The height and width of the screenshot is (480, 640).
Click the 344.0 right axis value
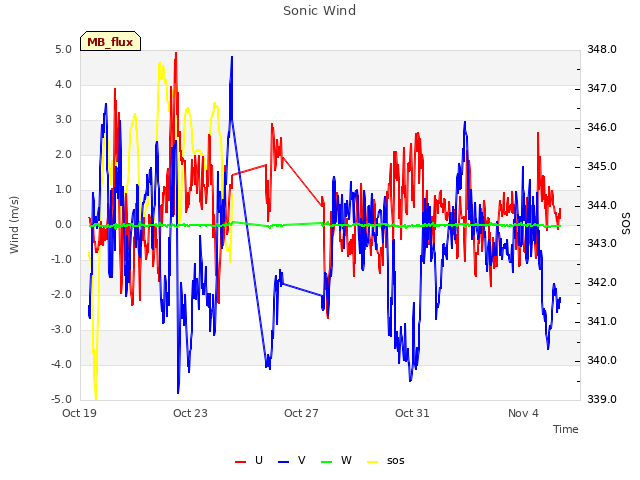point(602,205)
